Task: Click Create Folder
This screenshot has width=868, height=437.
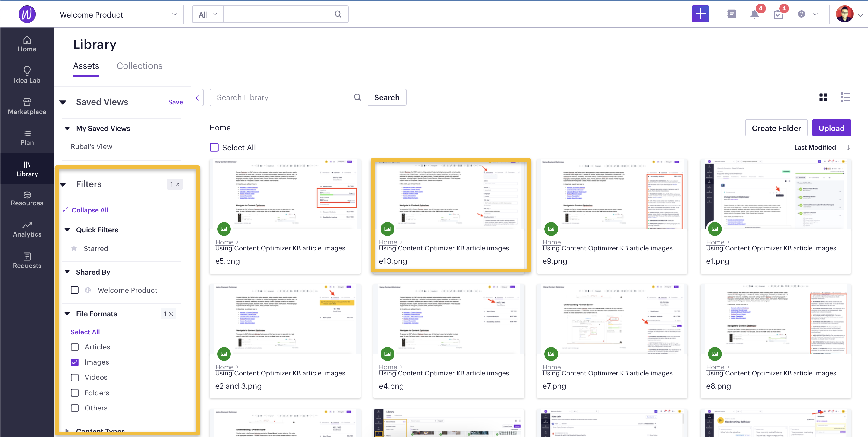Action: click(776, 128)
